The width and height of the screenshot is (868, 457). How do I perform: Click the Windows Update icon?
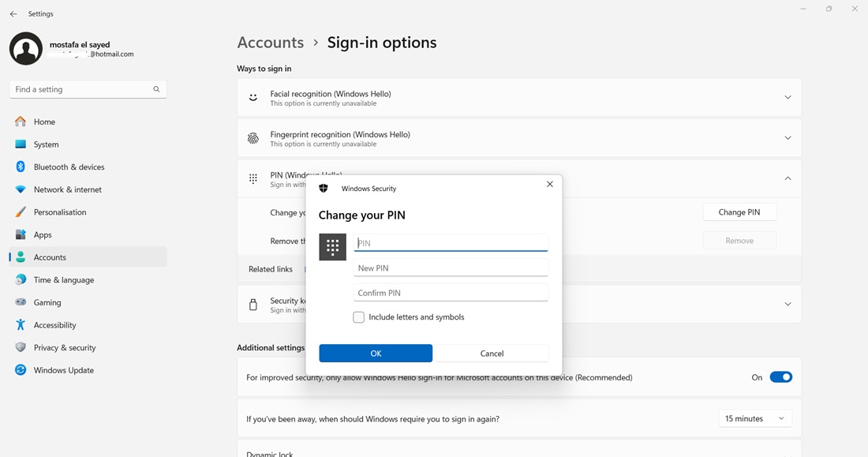[x=21, y=370]
